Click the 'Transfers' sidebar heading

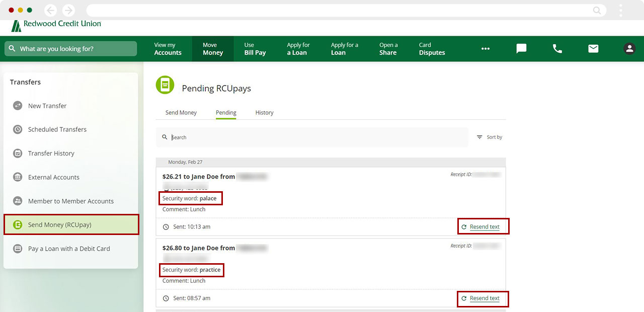(x=25, y=82)
